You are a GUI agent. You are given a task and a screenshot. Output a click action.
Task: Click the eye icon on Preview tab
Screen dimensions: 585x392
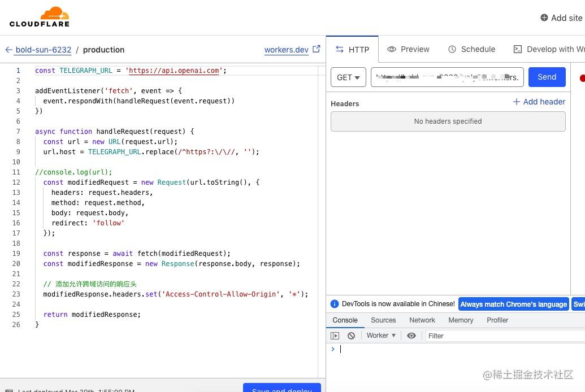[x=392, y=49]
